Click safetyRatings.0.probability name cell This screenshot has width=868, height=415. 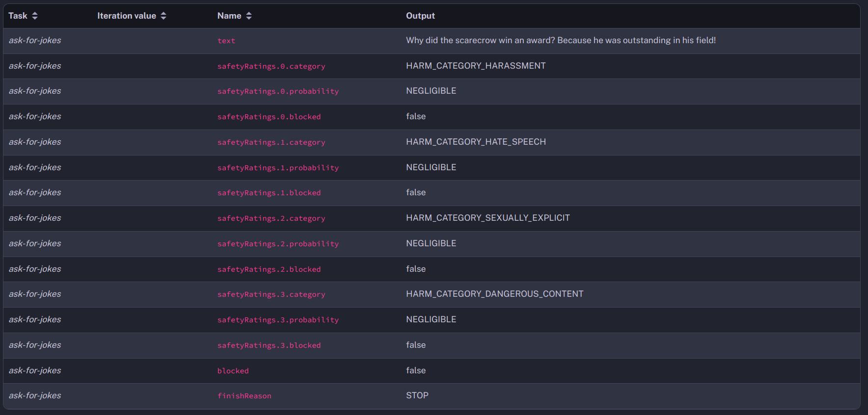click(278, 91)
